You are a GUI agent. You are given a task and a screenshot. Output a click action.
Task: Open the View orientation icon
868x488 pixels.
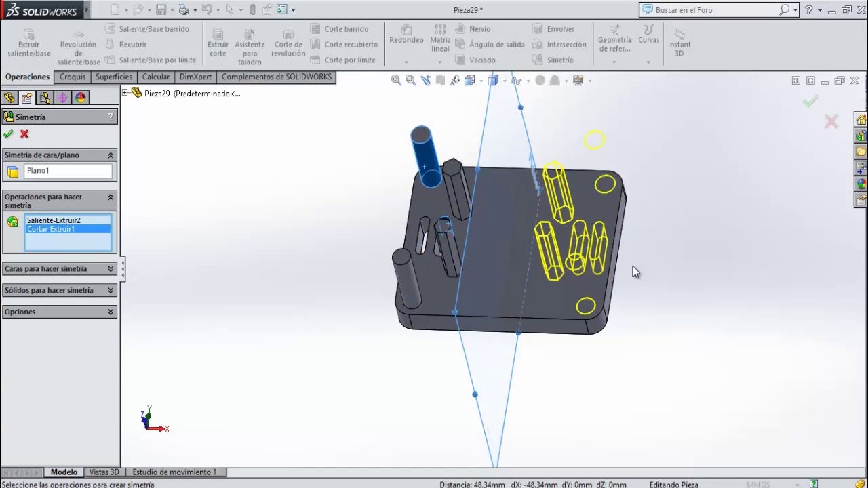469,80
